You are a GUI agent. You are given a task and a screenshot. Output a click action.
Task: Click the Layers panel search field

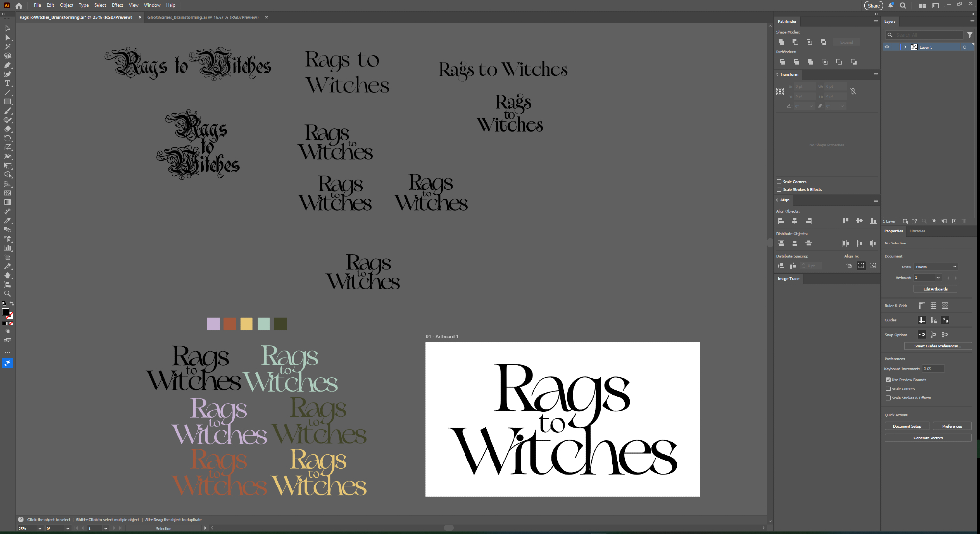(926, 35)
